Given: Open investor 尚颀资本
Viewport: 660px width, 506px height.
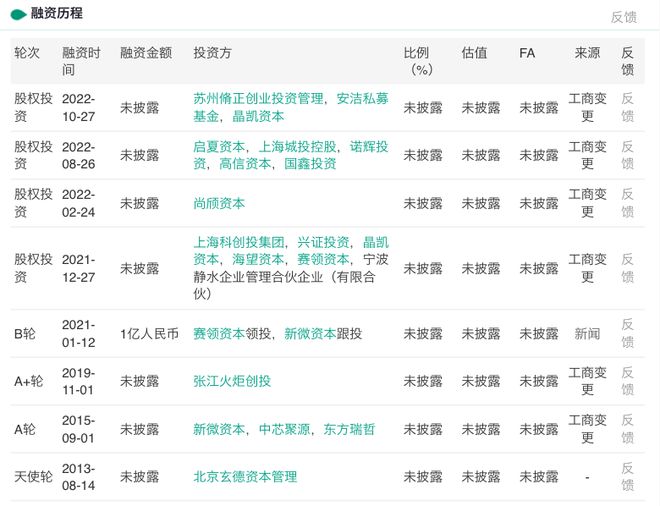Looking at the screenshot, I should [x=219, y=204].
